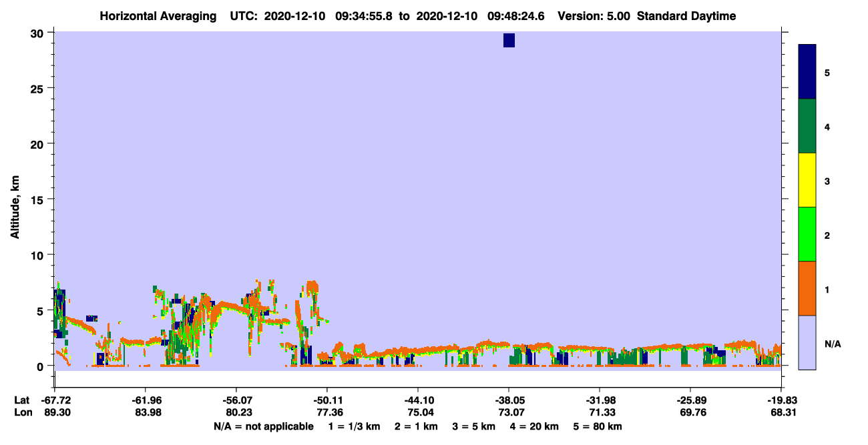The width and height of the screenshot is (868, 445).
Task: Click the '5 = 80 km' legend text
Action: pyautogui.click(x=598, y=426)
